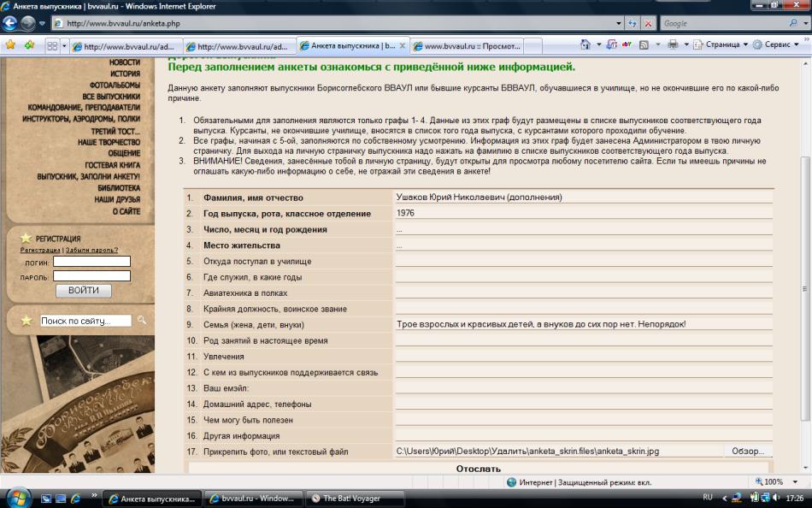Click the RSS feeds icon

click(x=644, y=44)
